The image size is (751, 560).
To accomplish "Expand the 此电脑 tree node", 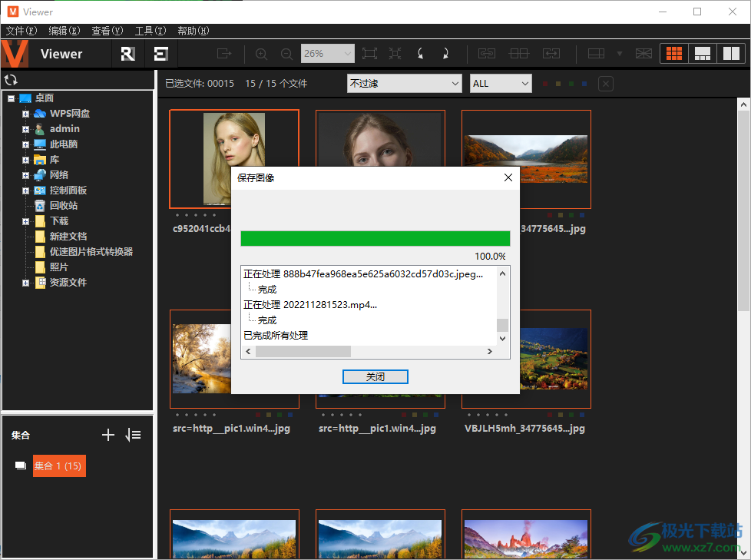I will pyautogui.click(x=26, y=144).
